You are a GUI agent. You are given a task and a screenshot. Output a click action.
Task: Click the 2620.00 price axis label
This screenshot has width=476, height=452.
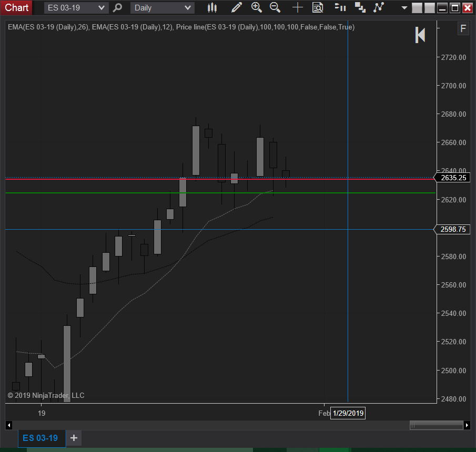[453, 200]
